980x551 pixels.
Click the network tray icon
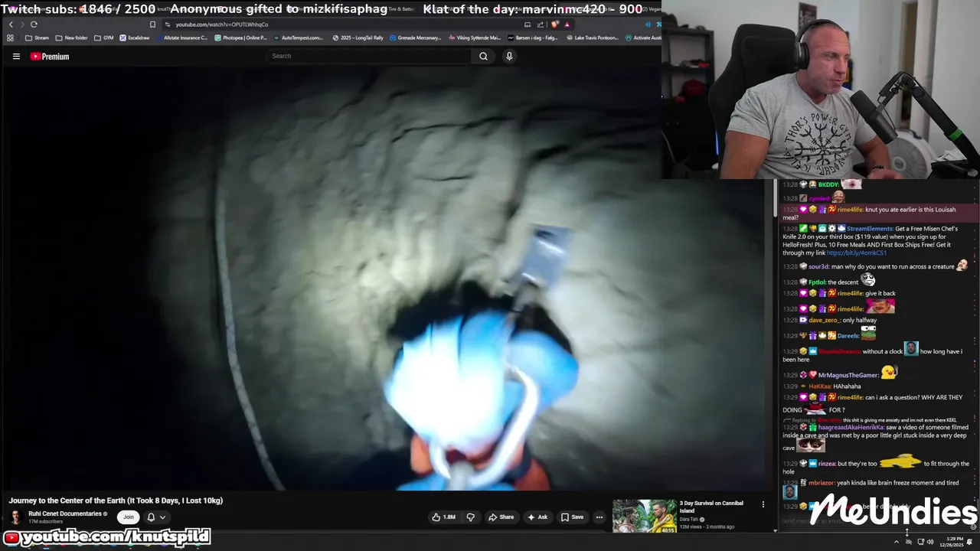920,542
